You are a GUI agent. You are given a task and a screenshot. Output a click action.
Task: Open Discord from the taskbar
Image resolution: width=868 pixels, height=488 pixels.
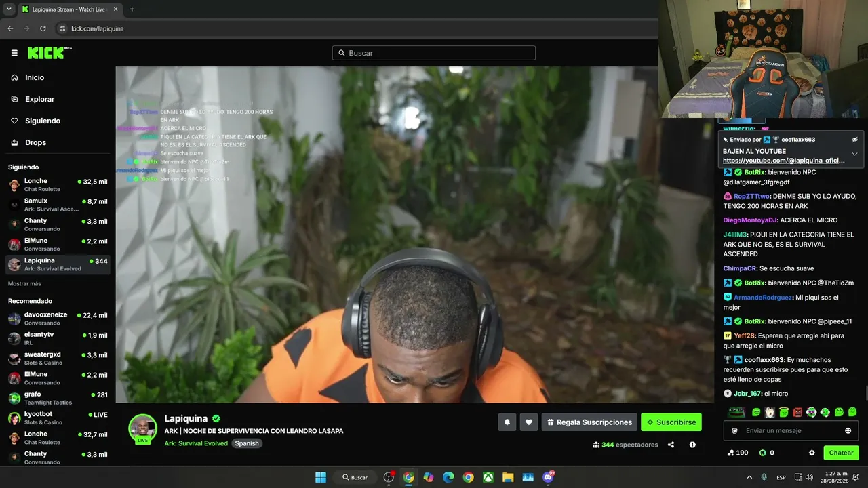[548, 477]
